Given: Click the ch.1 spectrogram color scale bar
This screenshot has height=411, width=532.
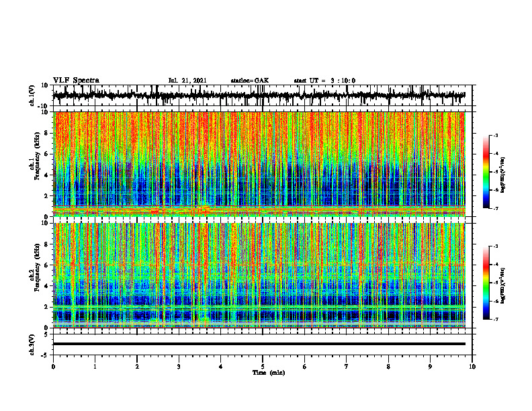Looking at the screenshot, I should coord(486,171).
